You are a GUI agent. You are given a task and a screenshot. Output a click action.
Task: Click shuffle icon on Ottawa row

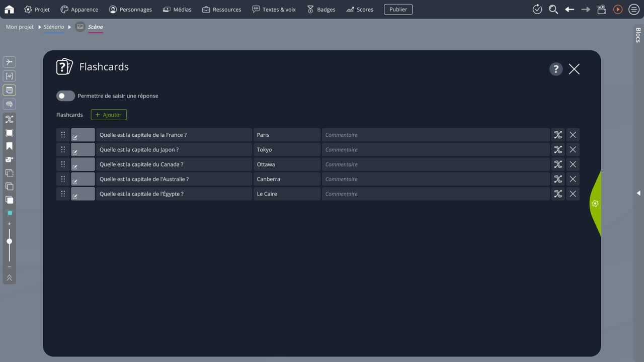(x=558, y=164)
